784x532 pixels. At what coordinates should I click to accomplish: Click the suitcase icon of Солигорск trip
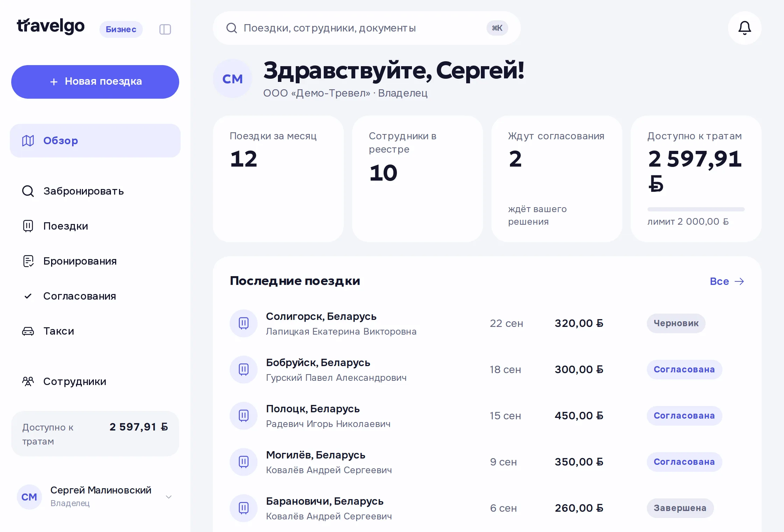tap(244, 323)
